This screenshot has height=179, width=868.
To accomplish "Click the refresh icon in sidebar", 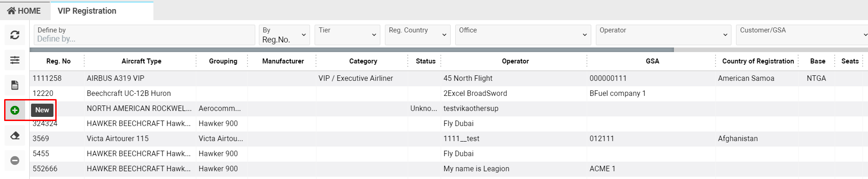I will click(x=15, y=35).
